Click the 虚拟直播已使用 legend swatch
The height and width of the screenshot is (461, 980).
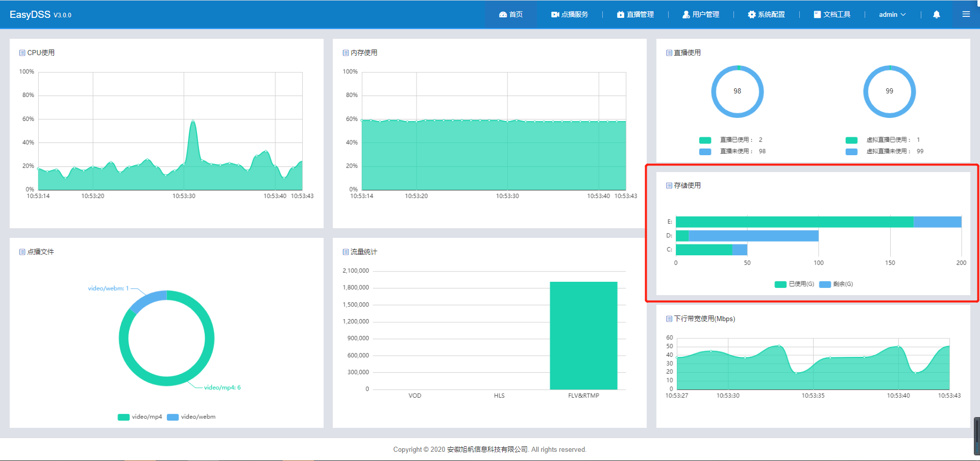coord(851,140)
